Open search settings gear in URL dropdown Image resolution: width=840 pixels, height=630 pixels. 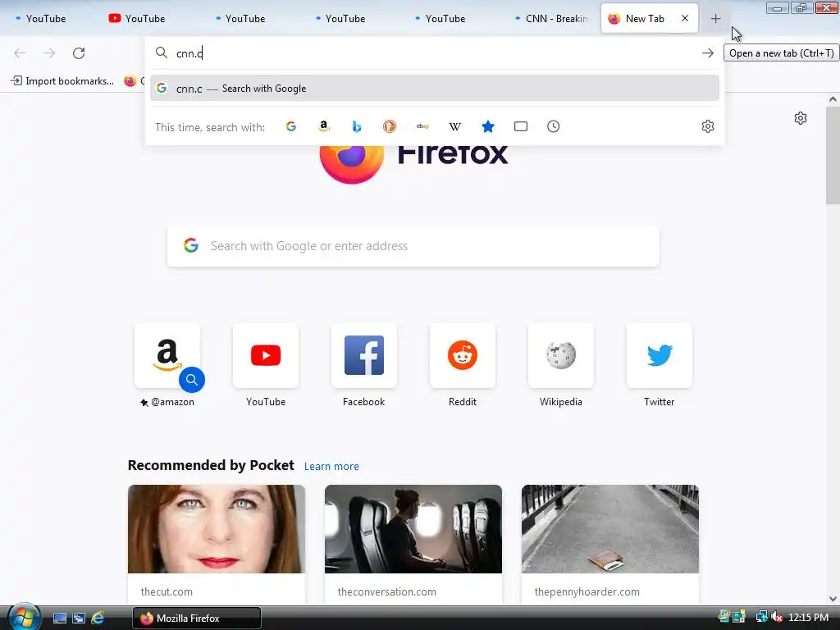pyautogui.click(x=708, y=126)
